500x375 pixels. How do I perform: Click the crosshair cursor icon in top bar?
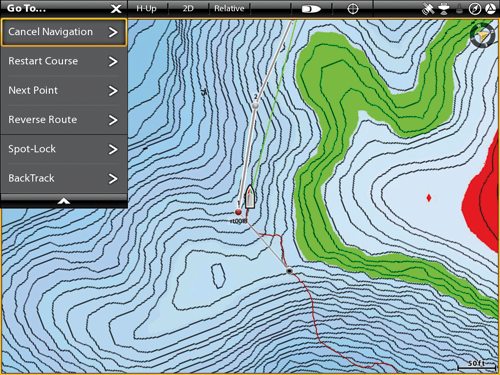pyautogui.click(x=353, y=9)
